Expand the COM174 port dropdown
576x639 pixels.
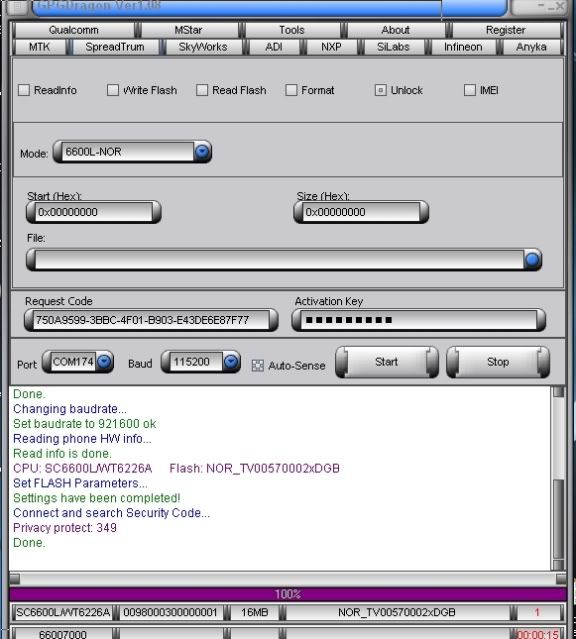coord(104,361)
